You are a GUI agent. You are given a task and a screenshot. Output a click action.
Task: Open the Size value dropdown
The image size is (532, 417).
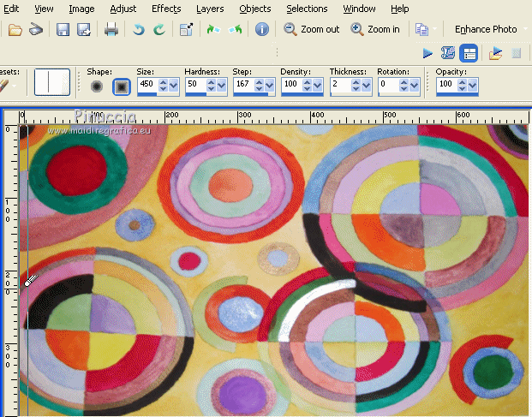(x=174, y=86)
